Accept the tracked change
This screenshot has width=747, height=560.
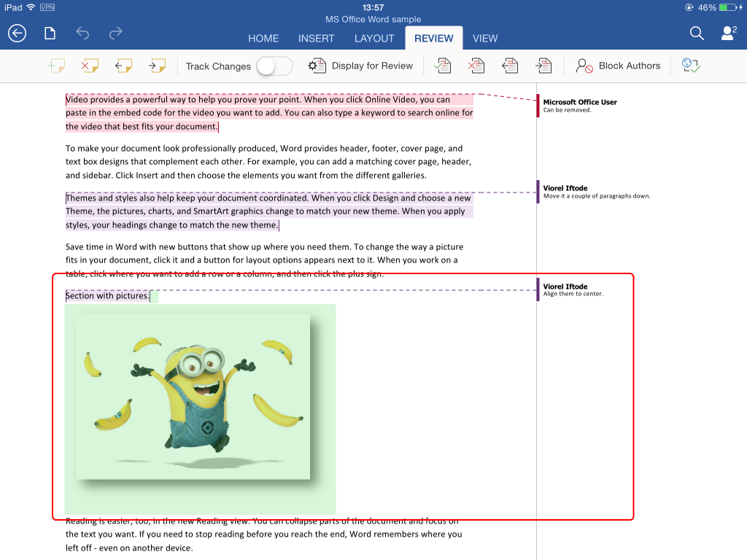[x=443, y=66]
